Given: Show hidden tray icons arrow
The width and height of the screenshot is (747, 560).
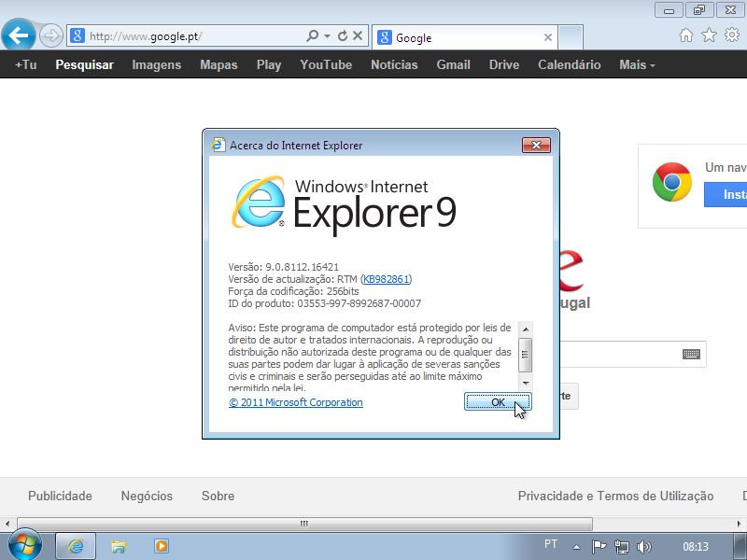Looking at the screenshot, I should (576, 547).
